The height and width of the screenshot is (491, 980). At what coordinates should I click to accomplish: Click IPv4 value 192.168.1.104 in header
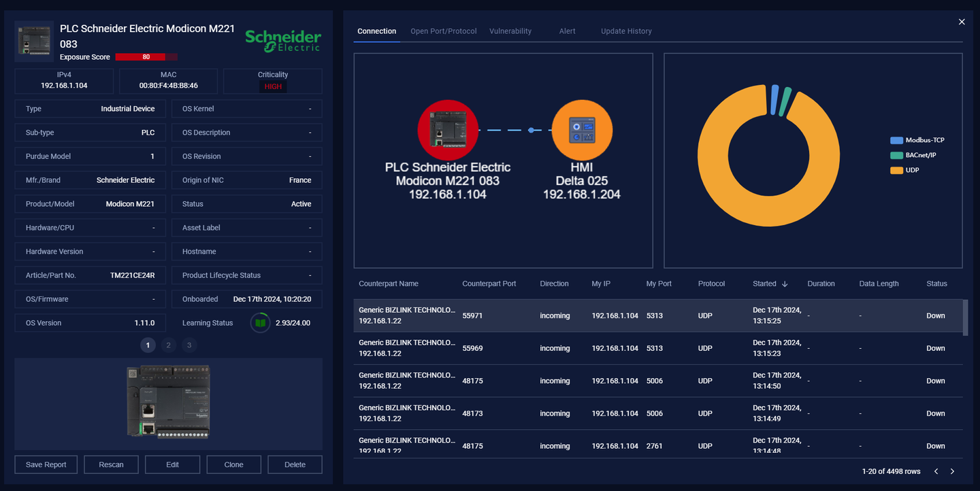64,86
